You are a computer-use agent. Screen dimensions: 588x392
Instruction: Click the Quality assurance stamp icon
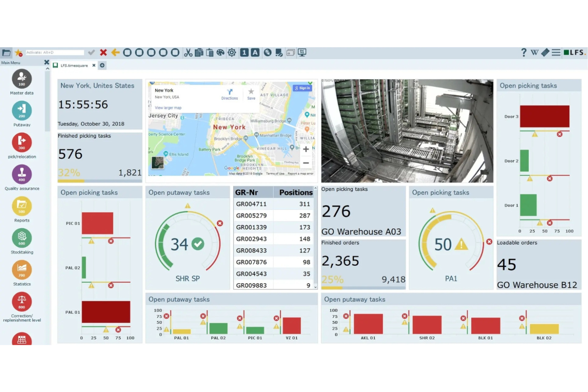click(21, 174)
